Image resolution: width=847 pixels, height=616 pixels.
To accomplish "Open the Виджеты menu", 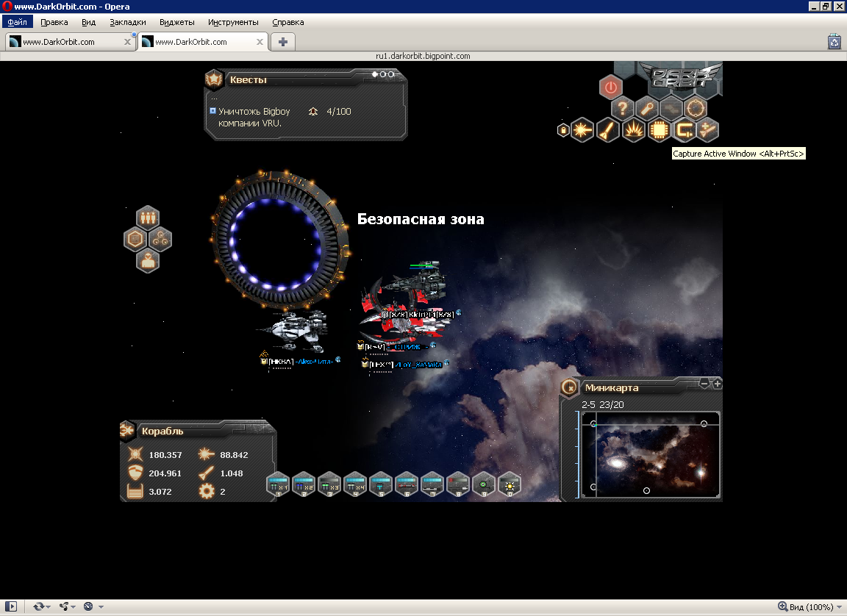I will (x=176, y=22).
